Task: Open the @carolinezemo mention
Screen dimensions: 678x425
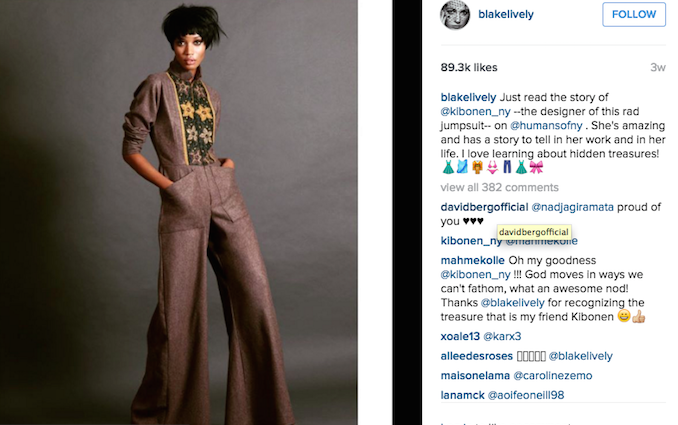Action: (x=553, y=375)
